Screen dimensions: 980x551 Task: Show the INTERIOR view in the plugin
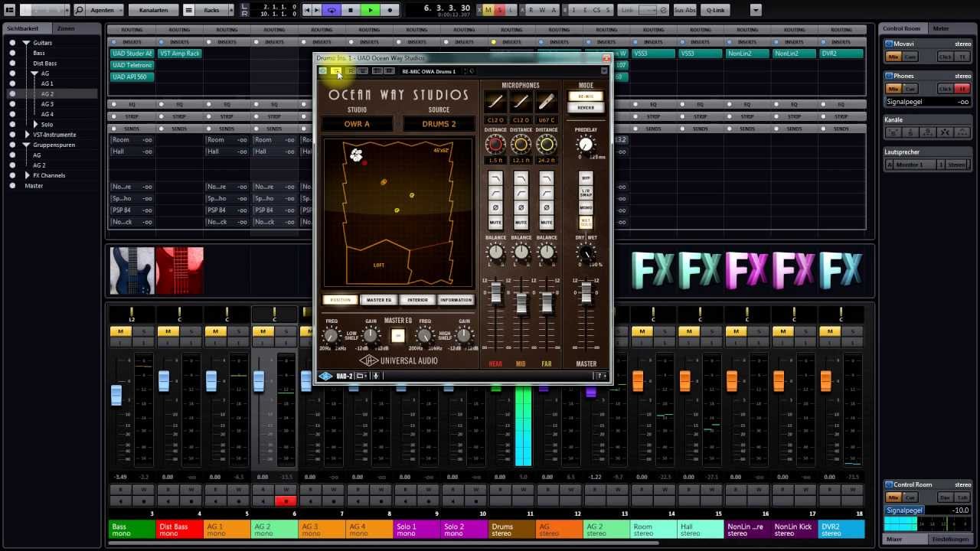click(417, 300)
